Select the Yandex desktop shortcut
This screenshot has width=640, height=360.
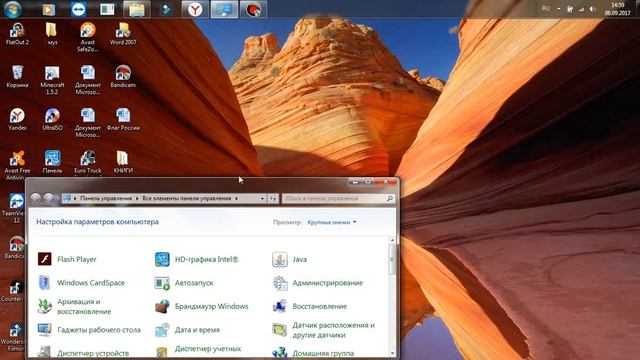(17, 120)
